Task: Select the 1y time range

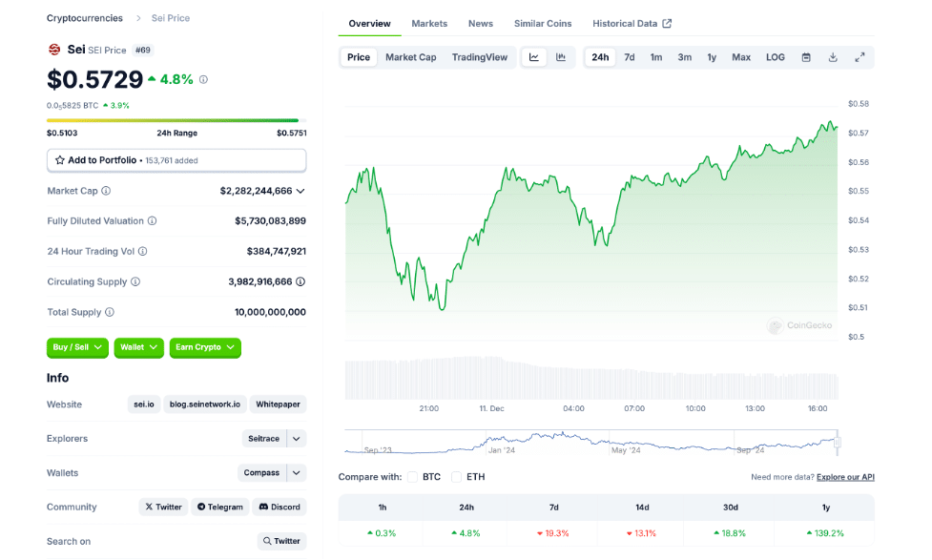Action: coord(712,57)
